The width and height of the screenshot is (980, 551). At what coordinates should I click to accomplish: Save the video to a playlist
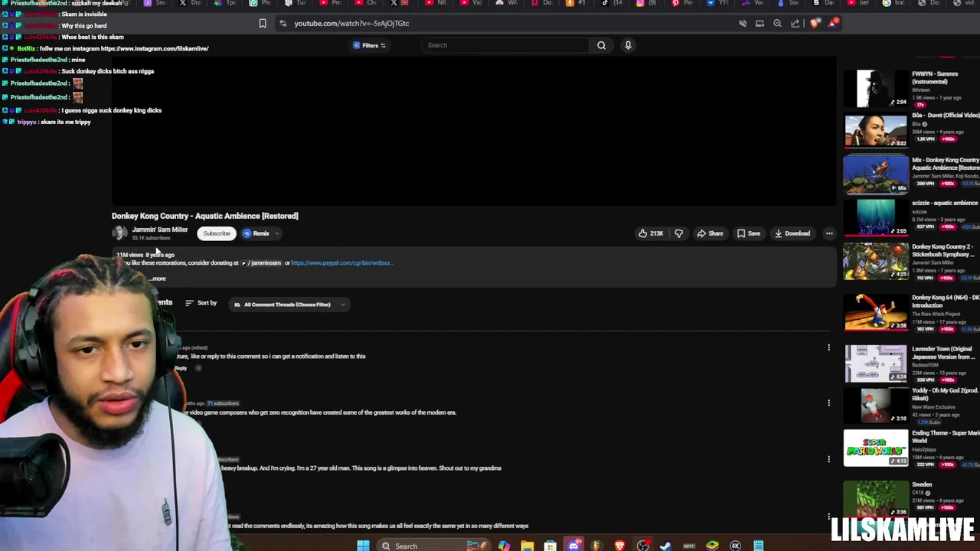(x=749, y=233)
